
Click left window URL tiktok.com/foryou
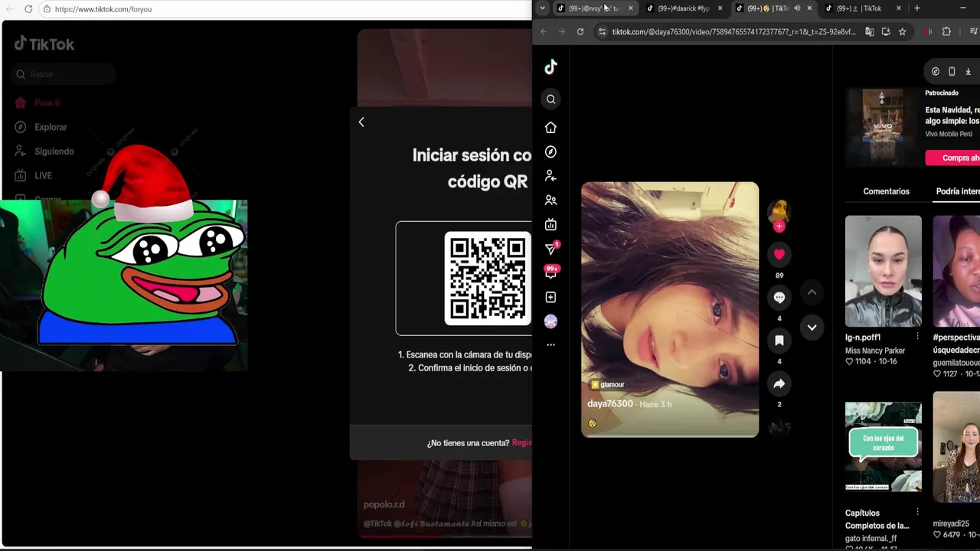pyautogui.click(x=103, y=9)
